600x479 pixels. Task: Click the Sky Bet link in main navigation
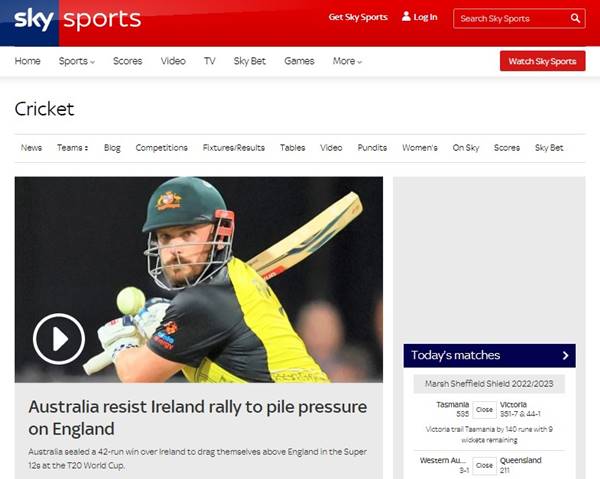coord(249,61)
